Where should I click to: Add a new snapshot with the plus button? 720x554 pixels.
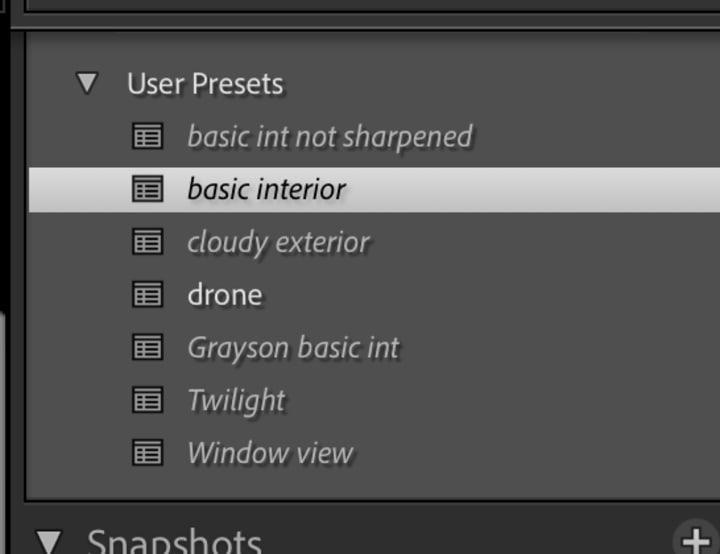point(695,541)
